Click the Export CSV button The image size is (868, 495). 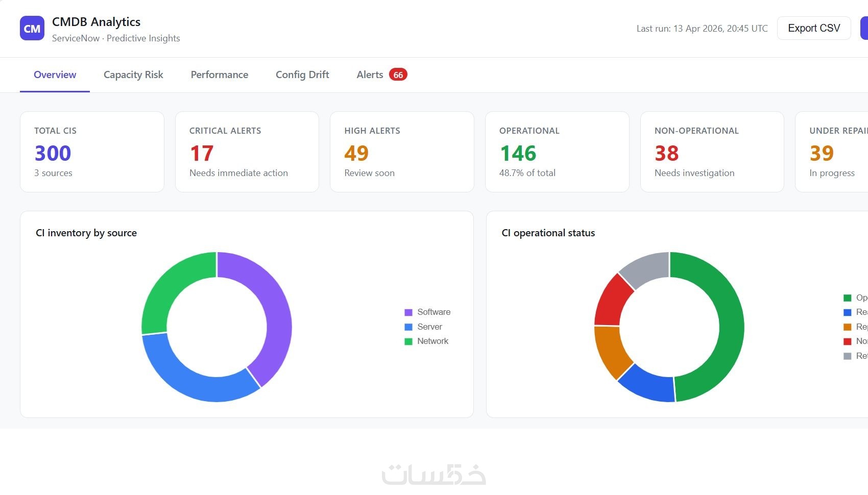(814, 28)
